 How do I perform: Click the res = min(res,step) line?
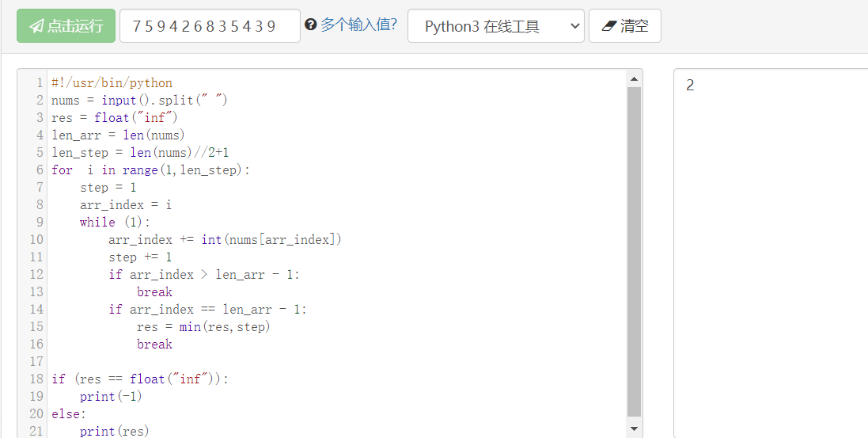pos(203,327)
